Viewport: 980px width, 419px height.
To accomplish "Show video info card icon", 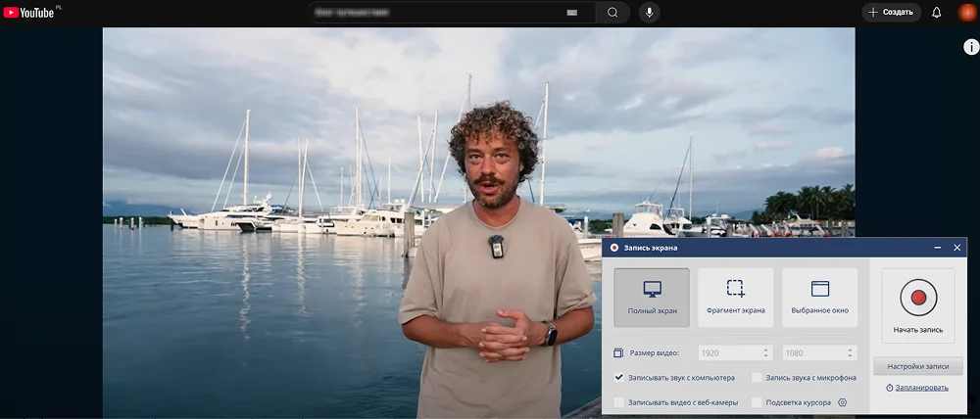I will click(x=970, y=47).
